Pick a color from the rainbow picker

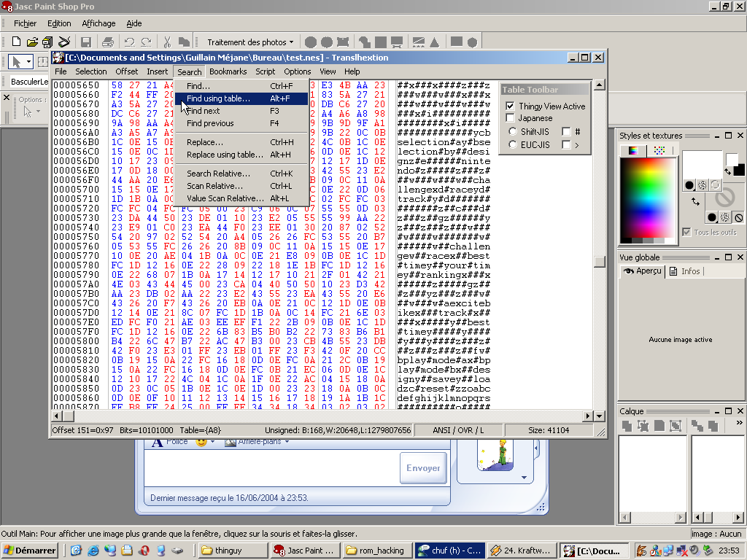[x=648, y=198]
